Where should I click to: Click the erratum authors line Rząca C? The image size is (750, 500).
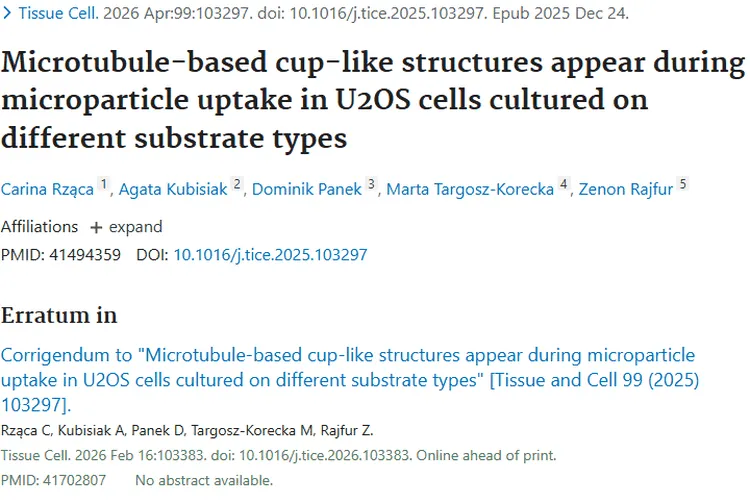(186, 432)
